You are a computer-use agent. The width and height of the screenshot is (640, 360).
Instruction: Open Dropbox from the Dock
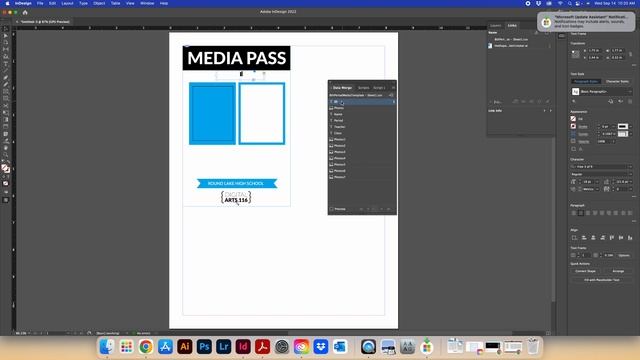pos(321,347)
